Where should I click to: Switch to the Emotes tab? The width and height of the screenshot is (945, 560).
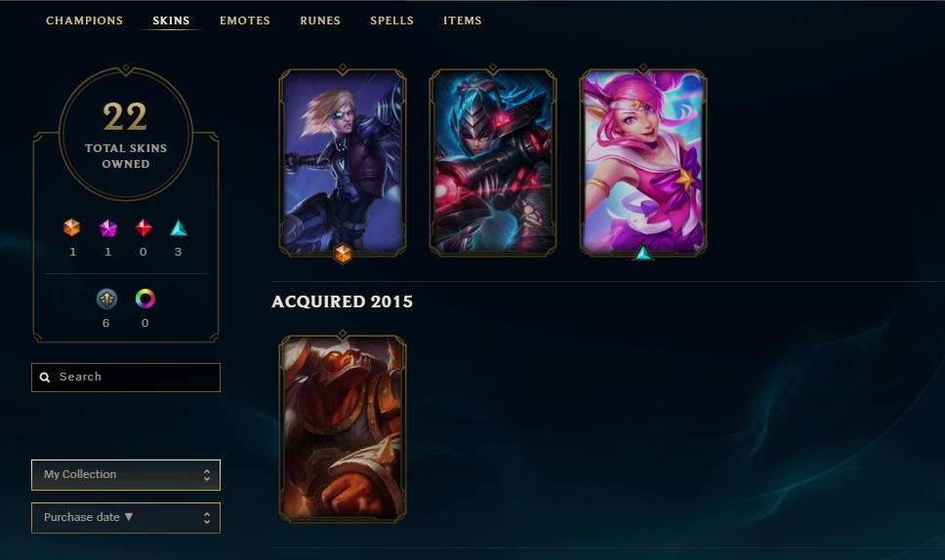pyautogui.click(x=245, y=20)
